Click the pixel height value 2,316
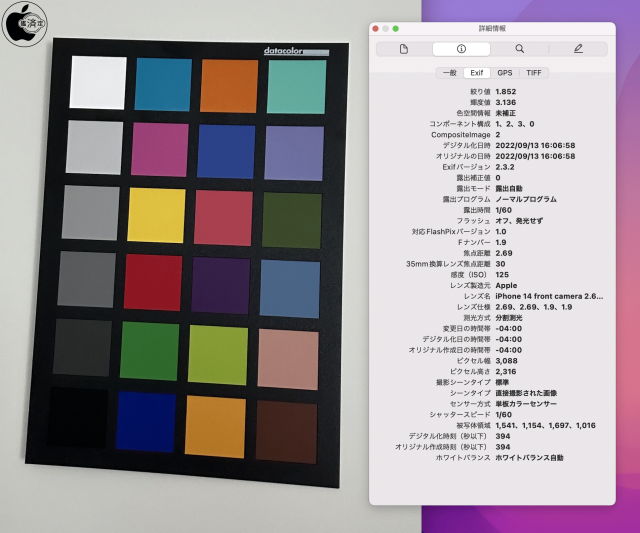The height and width of the screenshot is (533, 640). 506,371
